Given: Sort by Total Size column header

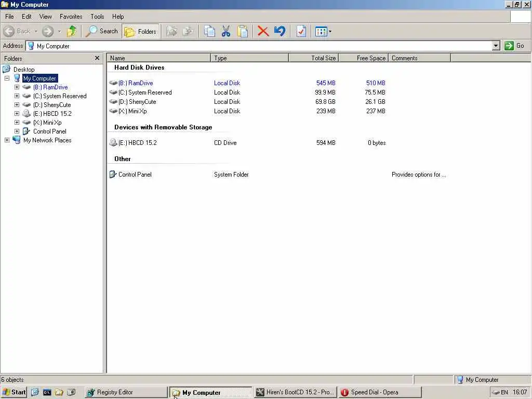Looking at the screenshot, I should coord(313,58).
